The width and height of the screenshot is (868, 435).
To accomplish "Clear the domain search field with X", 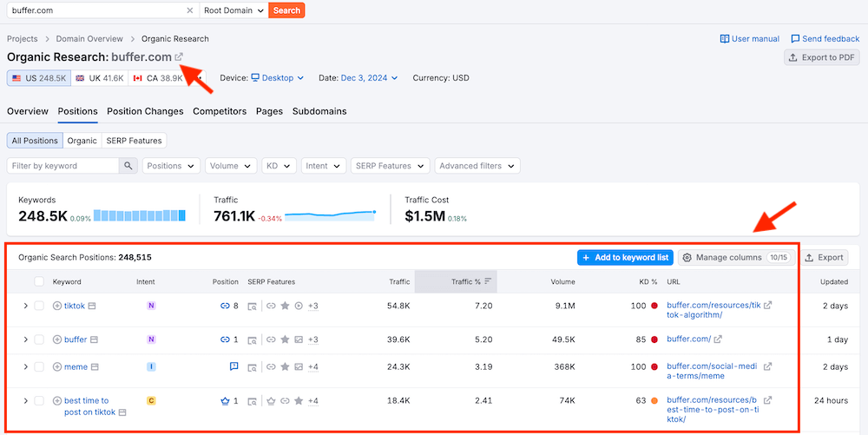I will (190, 10).
